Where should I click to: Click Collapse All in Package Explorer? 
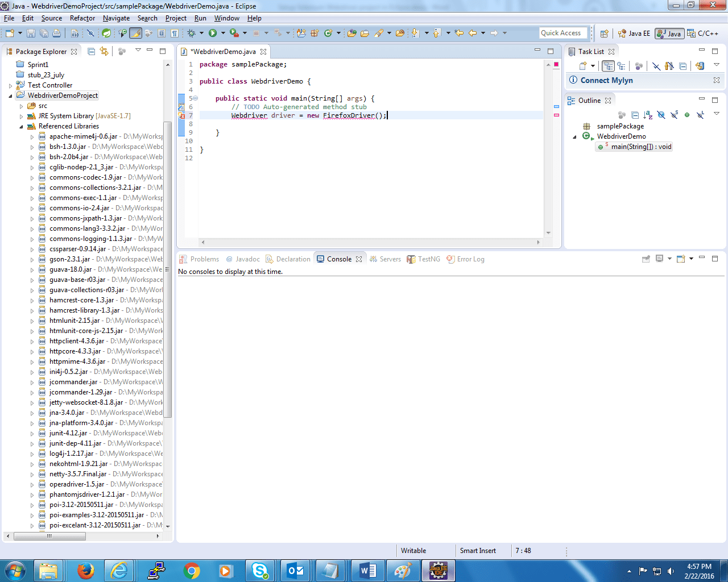point(92,52)
